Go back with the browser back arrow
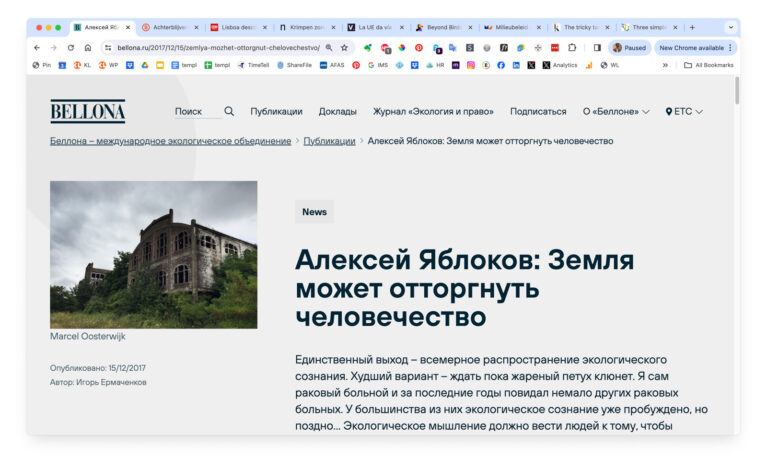 click(37, 47)
